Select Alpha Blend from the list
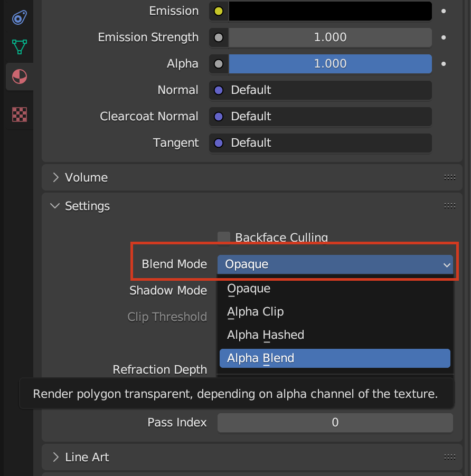This screenshot has height=476, width=471. (334, 358)
